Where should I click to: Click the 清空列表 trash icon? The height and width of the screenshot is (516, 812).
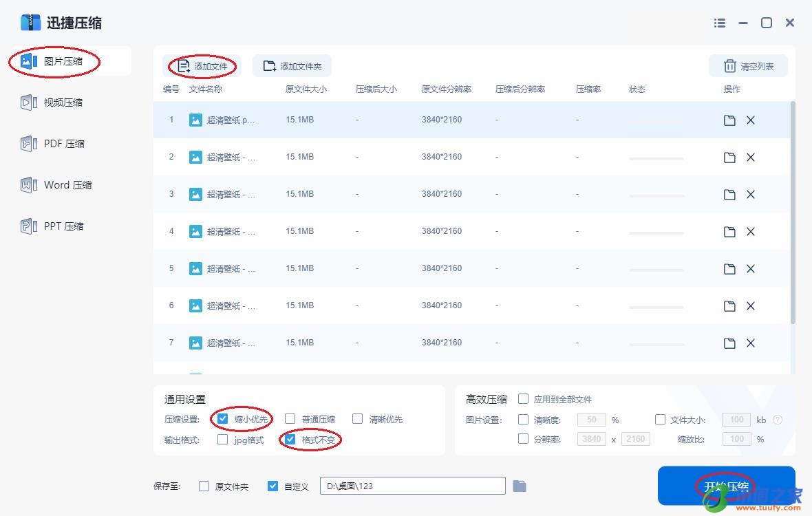coord(729,65)
